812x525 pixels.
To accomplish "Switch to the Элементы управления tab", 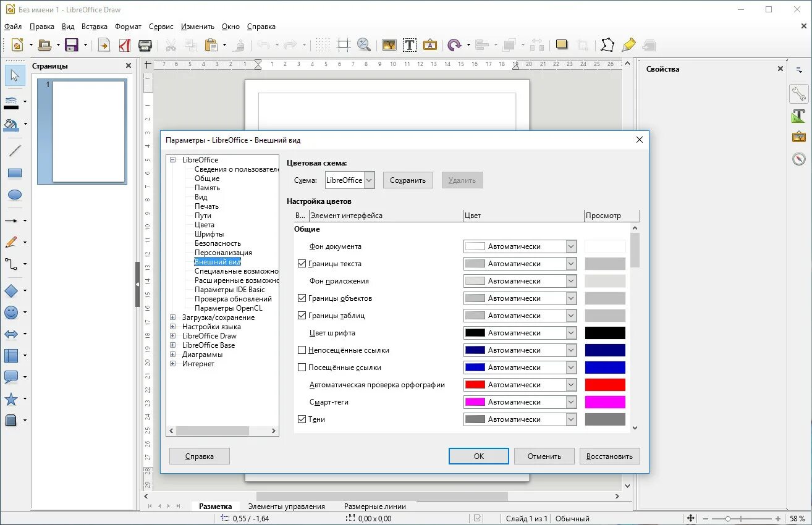I will [x=286, y=506].
